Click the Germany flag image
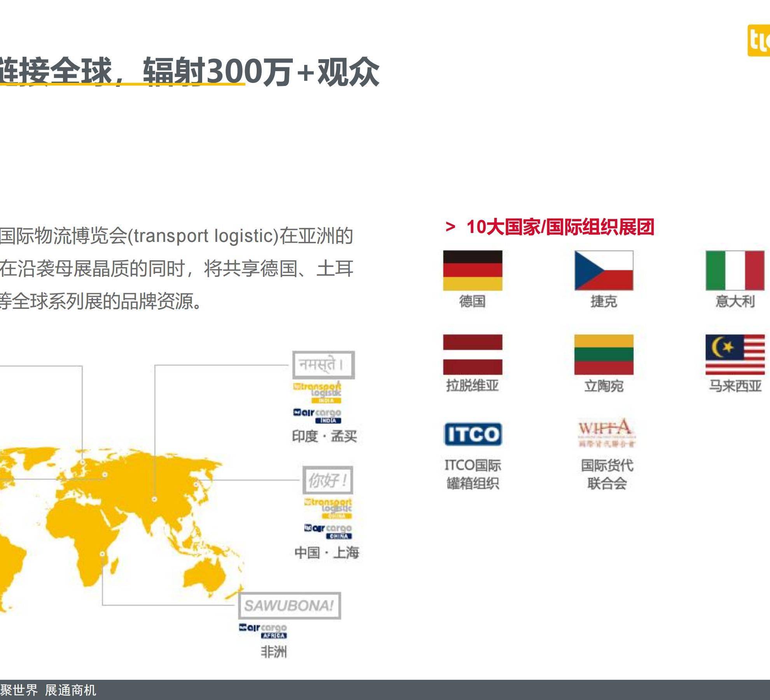Image resolution: width=770 pixels, height=700 pixels. (472, 270)
